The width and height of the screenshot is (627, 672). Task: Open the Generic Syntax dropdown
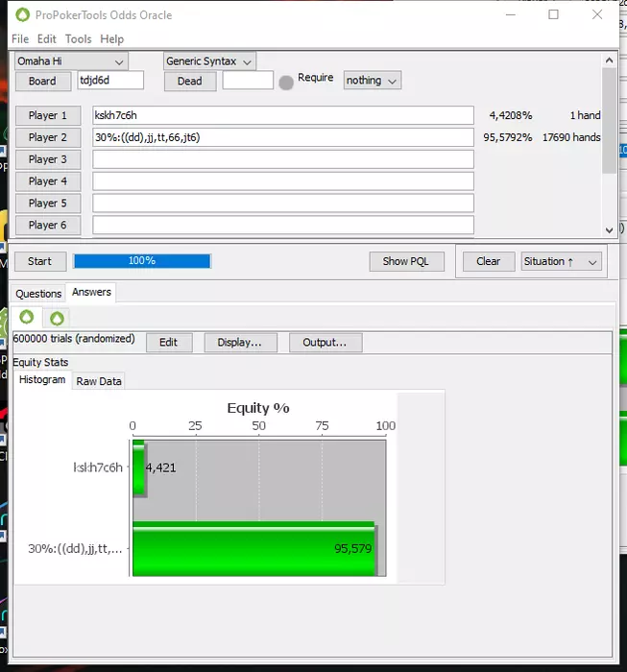click(209, 61)
